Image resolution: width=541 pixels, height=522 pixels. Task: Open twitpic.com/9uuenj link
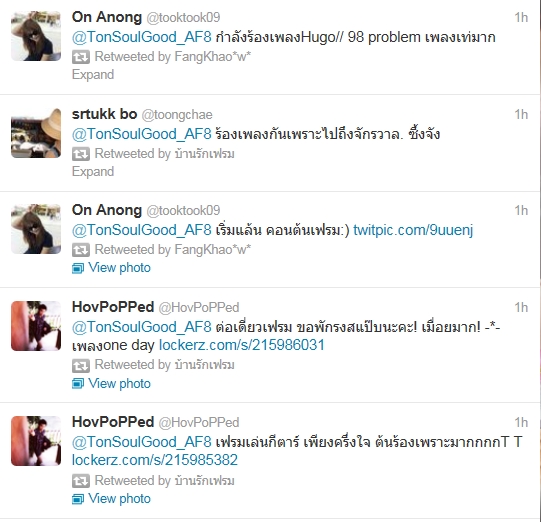[413, 230]
